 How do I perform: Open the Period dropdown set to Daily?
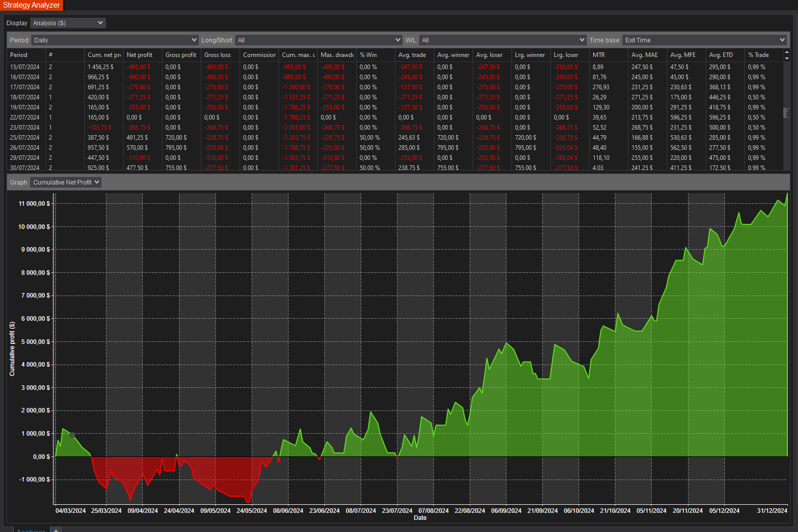[x=115, y=40]
